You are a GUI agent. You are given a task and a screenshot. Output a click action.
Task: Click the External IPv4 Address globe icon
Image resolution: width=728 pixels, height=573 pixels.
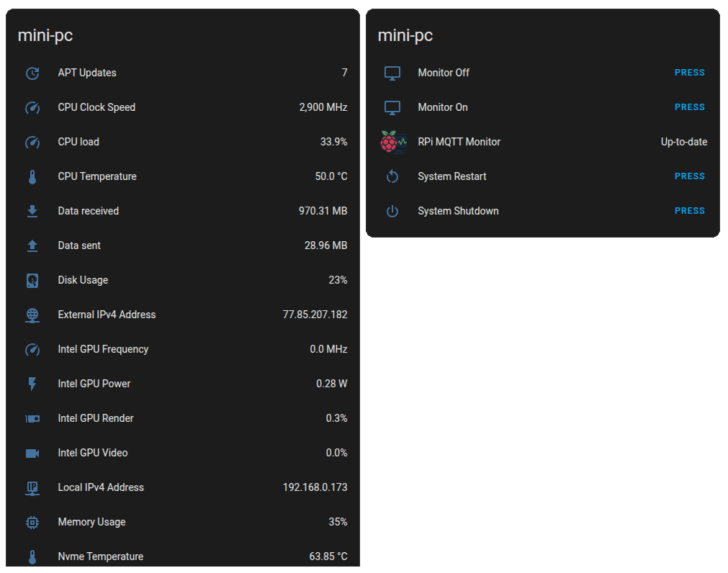pyautogui.click(x=32, y=315)
